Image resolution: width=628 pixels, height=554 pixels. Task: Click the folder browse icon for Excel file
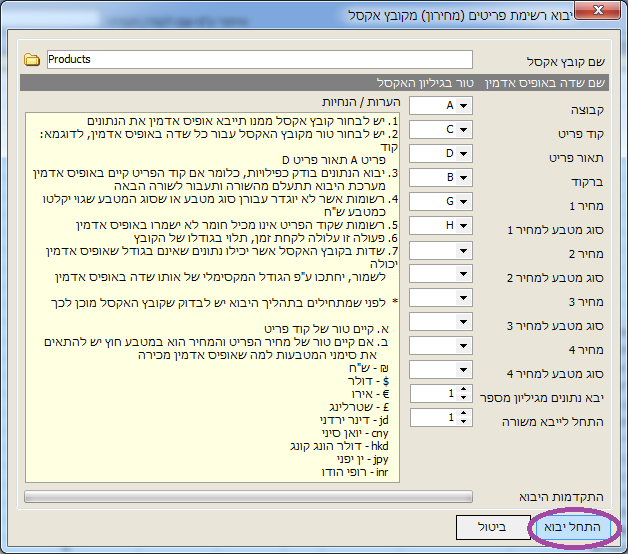click(x=31, y=60)
